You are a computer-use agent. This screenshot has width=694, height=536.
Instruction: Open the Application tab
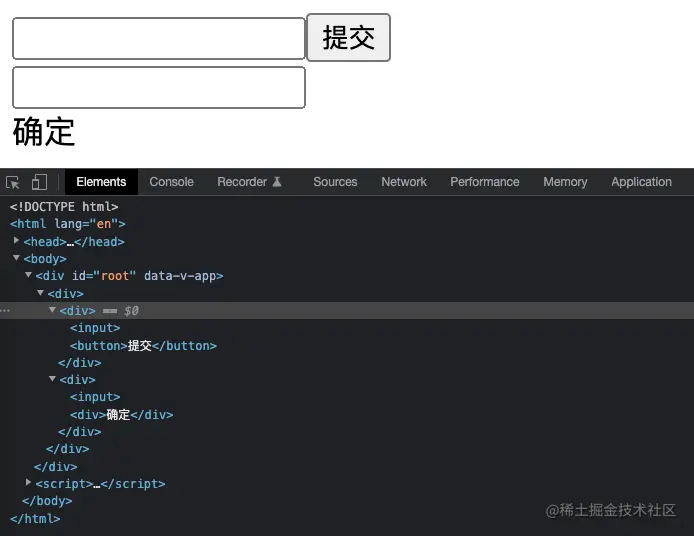(x=641, y=182)
